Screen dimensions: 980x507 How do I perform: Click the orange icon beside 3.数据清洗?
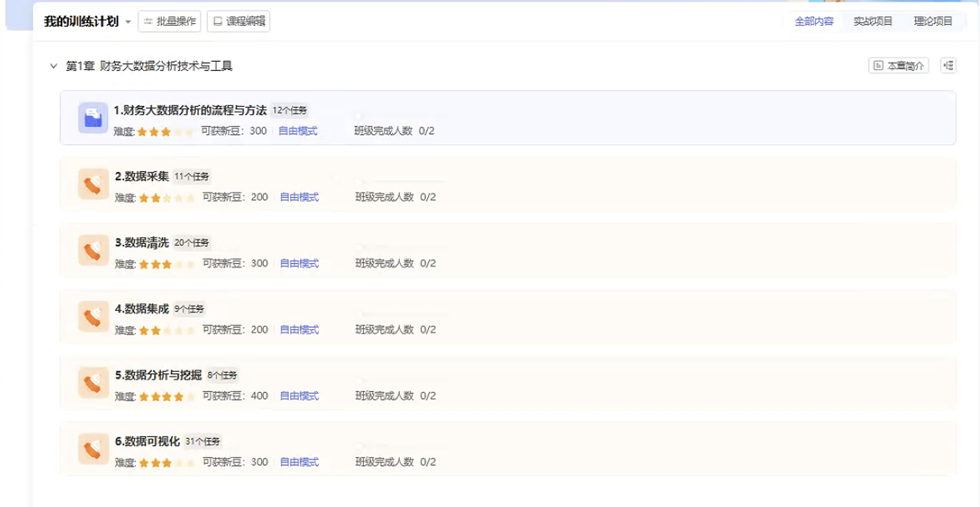coord(93,250)
